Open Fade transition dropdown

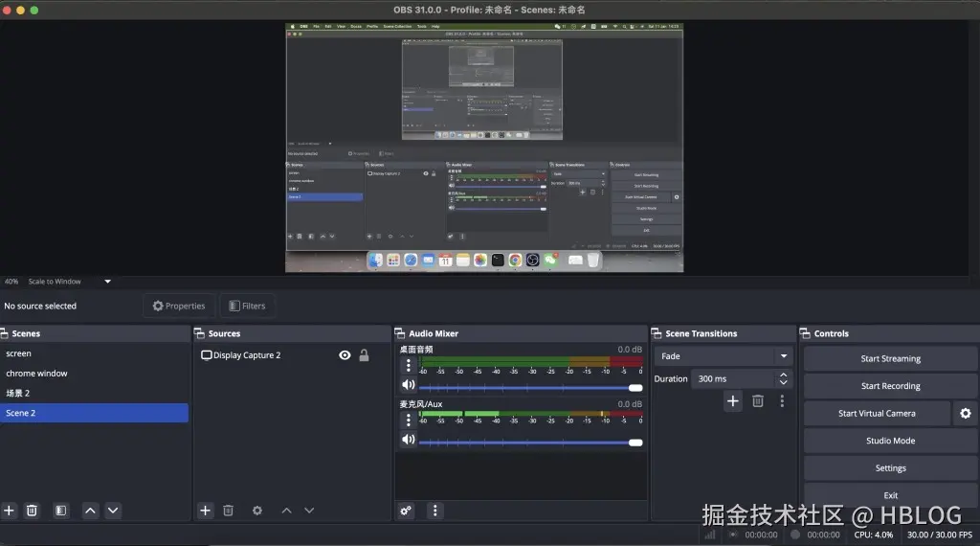724,356
